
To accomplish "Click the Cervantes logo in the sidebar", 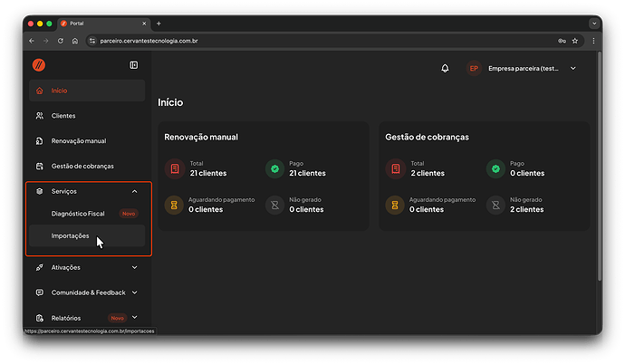I will (39, 65).
